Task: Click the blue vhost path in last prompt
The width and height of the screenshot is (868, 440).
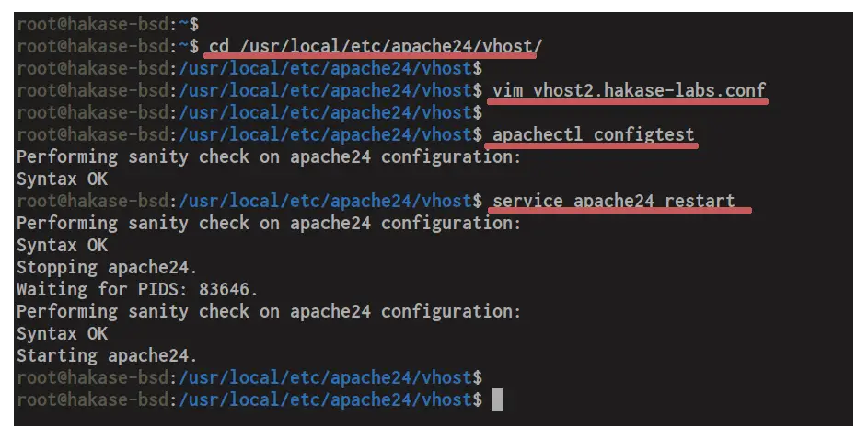Action: point(326,399)
